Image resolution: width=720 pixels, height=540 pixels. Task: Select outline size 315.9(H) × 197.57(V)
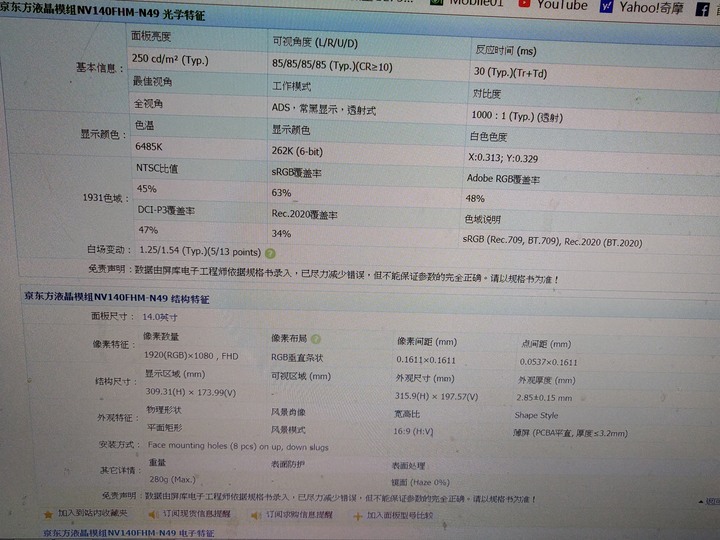coord(436,396)
